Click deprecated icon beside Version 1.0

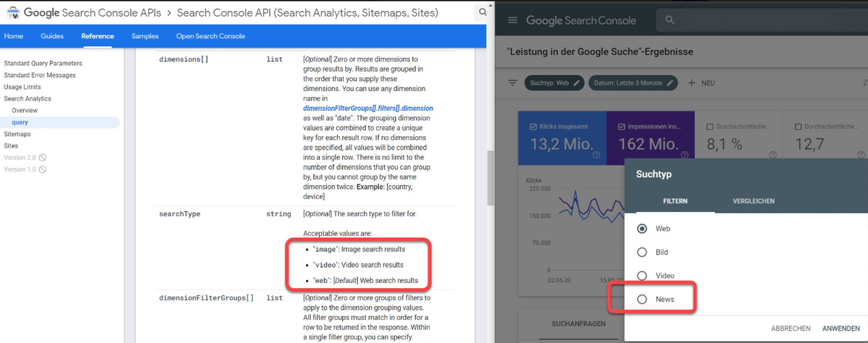pyautogui.click(x=43, y=169)
